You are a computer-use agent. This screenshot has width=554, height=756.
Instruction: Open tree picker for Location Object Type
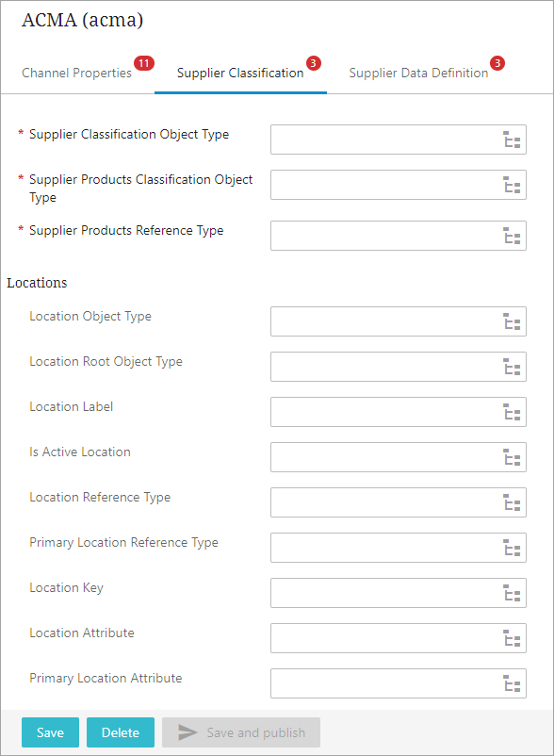(x=512, y=321)
